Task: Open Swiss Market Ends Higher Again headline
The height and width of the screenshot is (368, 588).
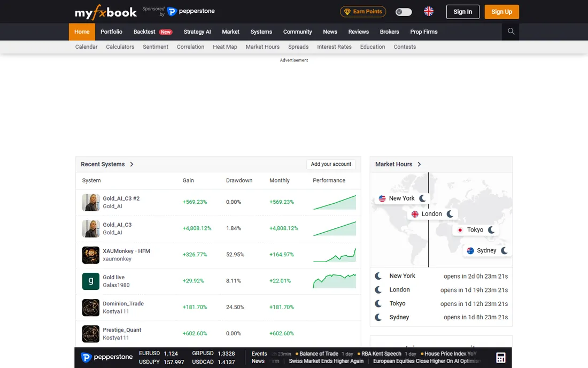Action: [326, 361]
